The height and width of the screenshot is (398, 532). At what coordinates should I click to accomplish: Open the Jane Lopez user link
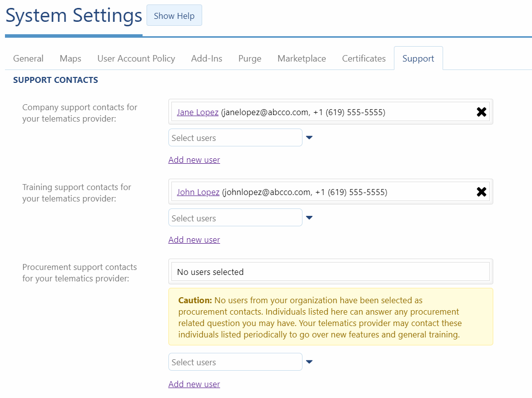(x=198, y=112)
